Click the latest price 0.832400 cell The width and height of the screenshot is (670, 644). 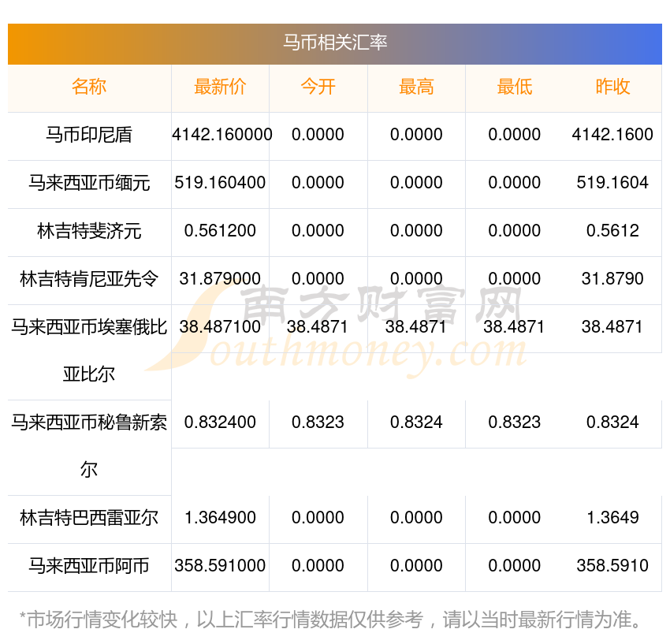point(220,423)
